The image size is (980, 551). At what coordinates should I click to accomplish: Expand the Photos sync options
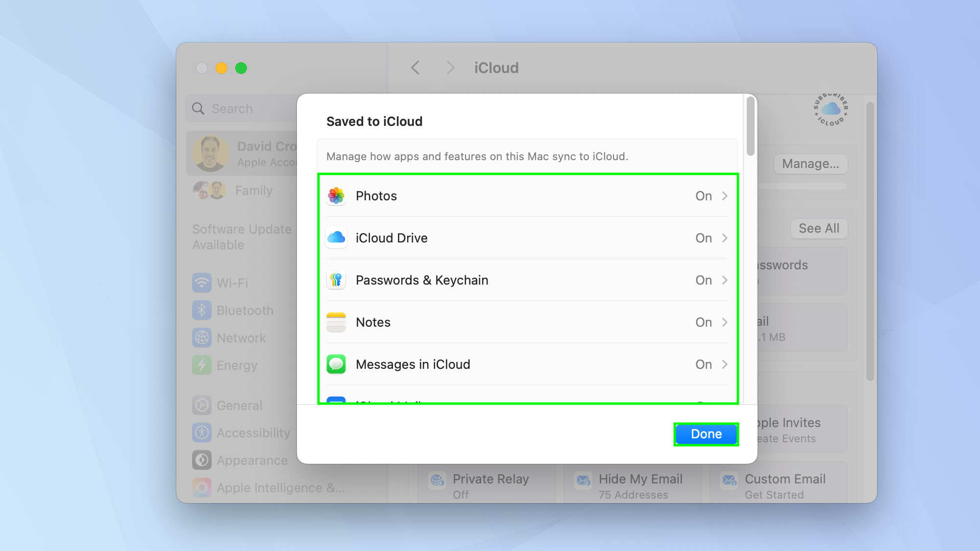click(x=724, y=195)
